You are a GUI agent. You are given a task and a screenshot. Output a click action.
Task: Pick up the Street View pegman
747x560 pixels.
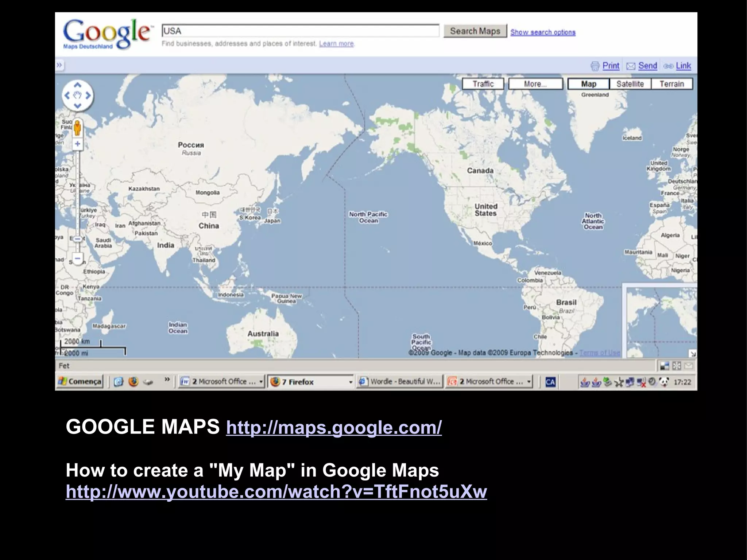pyautogui.click(x=77, y=128)
